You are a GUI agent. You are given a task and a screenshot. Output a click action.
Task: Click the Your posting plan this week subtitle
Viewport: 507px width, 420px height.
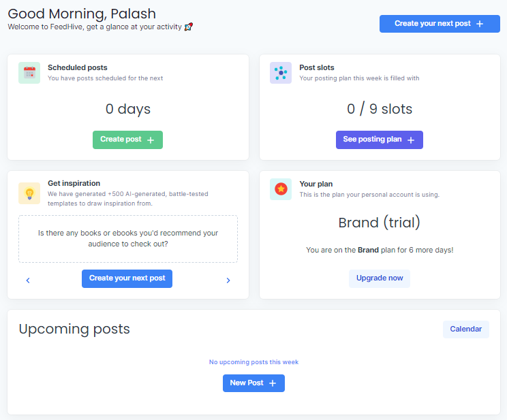click(x=359, y=78)
